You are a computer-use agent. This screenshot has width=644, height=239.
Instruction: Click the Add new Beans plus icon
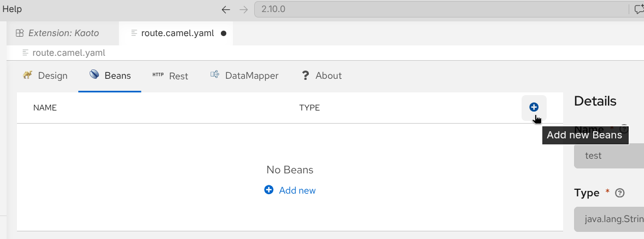(x=534, y=107)
